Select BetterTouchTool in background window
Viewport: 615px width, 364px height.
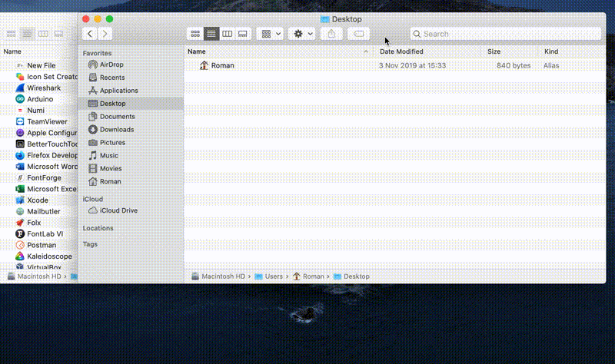pos(39,144)
